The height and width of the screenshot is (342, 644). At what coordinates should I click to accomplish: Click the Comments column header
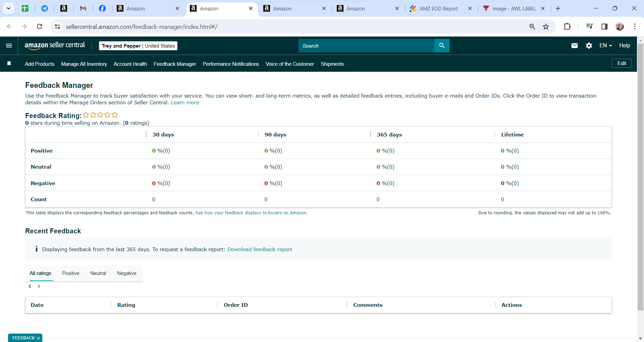point(368,305)
